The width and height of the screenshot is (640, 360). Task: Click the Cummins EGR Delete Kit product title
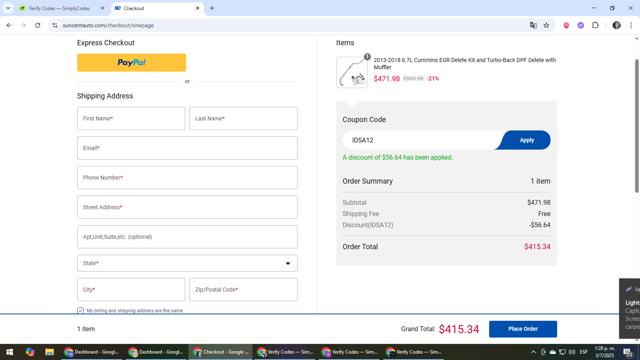click(x=464, y=63)
